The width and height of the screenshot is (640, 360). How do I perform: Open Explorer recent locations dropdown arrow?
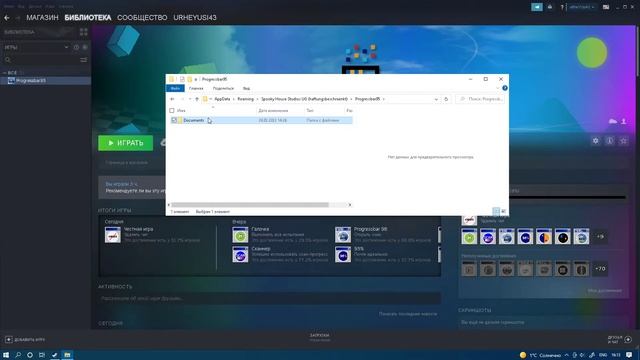[x=190, y=99]
